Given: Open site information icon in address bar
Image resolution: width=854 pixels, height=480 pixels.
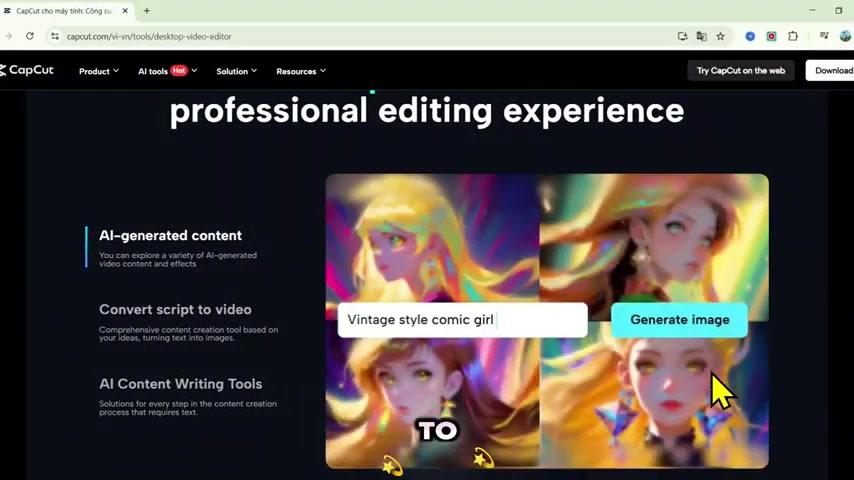Looking at the screenshot, I should coord(54,36).
